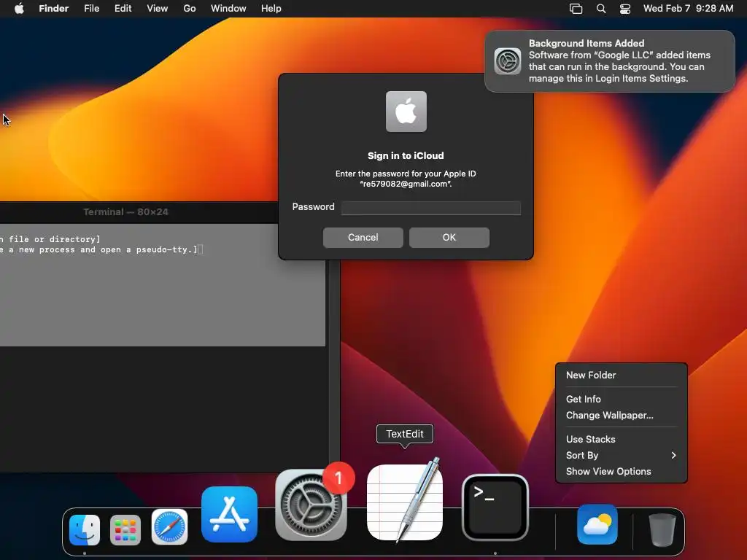Viewport: 747px width, 560px height.
Task: Click the notification's System Settings gear icon
Action: (x=508, y=61)
